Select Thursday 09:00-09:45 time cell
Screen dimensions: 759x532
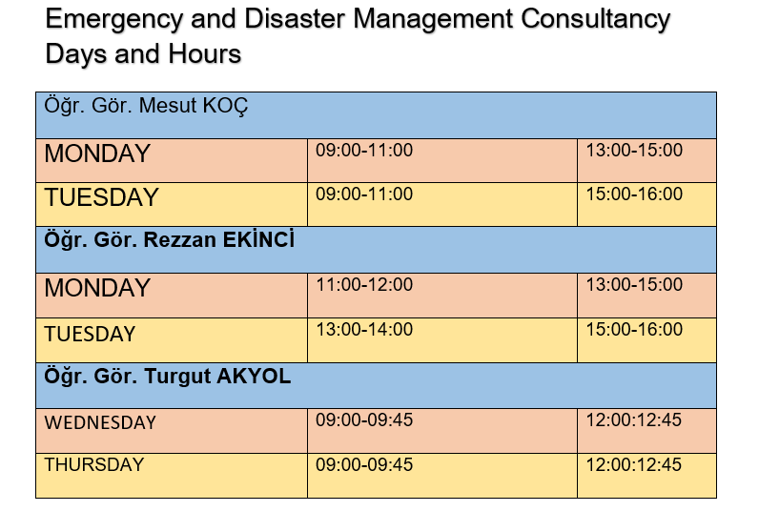[x=363, y=465]
